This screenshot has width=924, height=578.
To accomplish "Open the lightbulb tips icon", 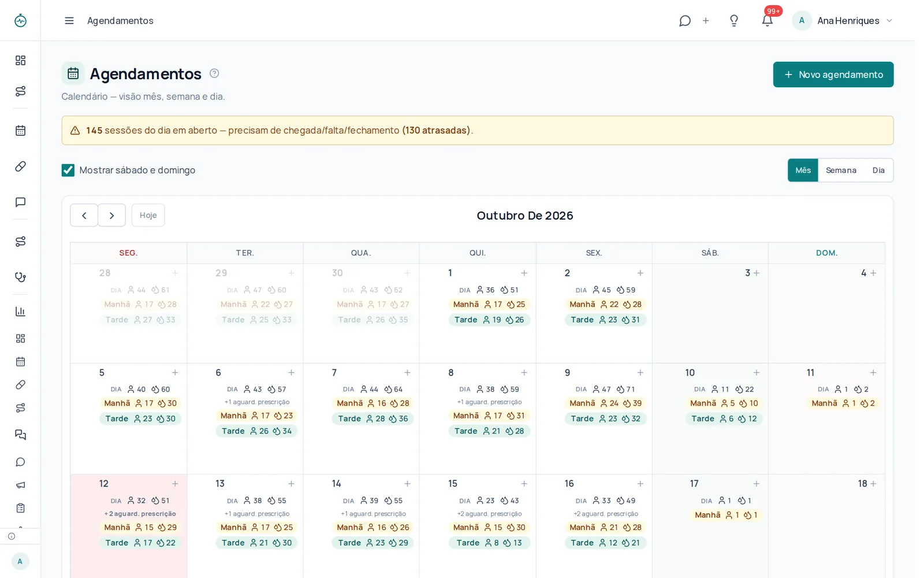I will click(734, 21).
